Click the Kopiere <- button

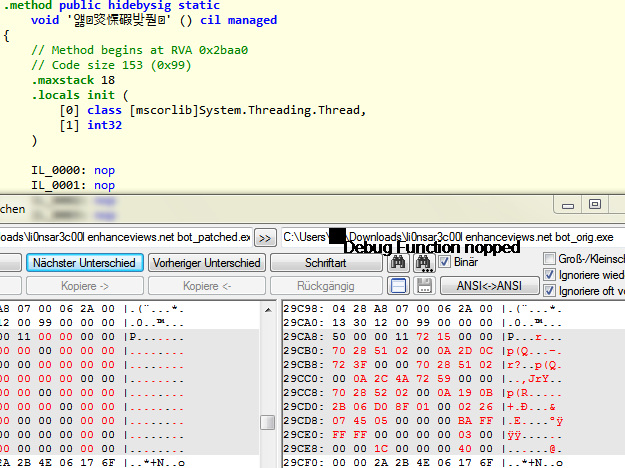coord(207,286)
